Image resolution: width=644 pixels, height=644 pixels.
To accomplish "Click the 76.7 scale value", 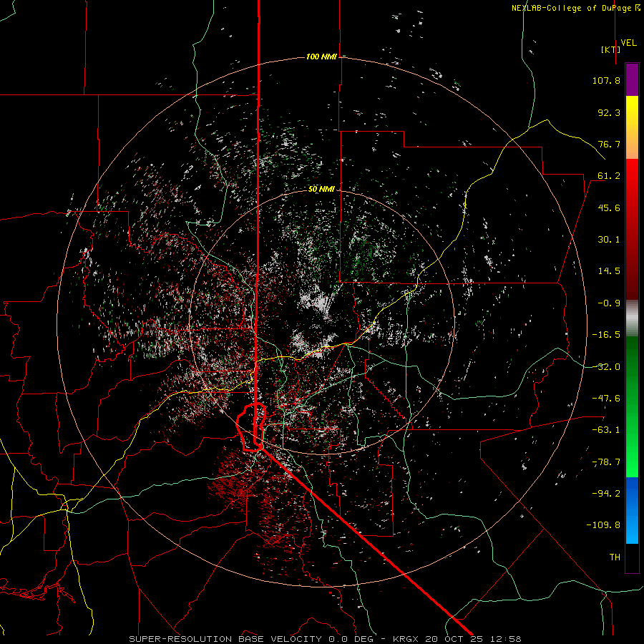I will tap(609, 144).
